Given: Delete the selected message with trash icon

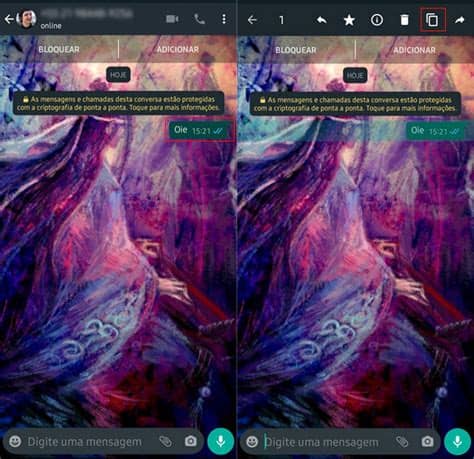Looking at the screenshot, I should coord(404,20).
